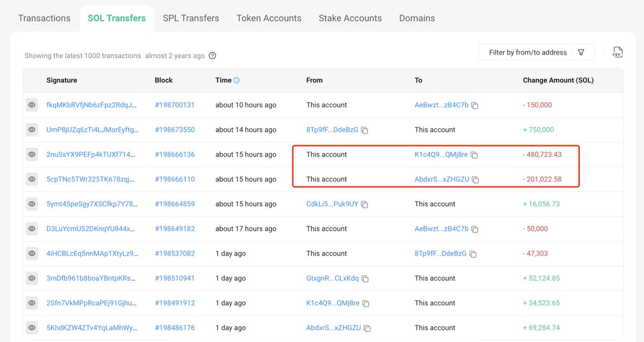Click eye icon for the UmP8jUZq6zTi4LJMorEyftg row
Image resolution: width=644 pixels, height=342 pixels.
pyautogui.click(x=32, y=130)
